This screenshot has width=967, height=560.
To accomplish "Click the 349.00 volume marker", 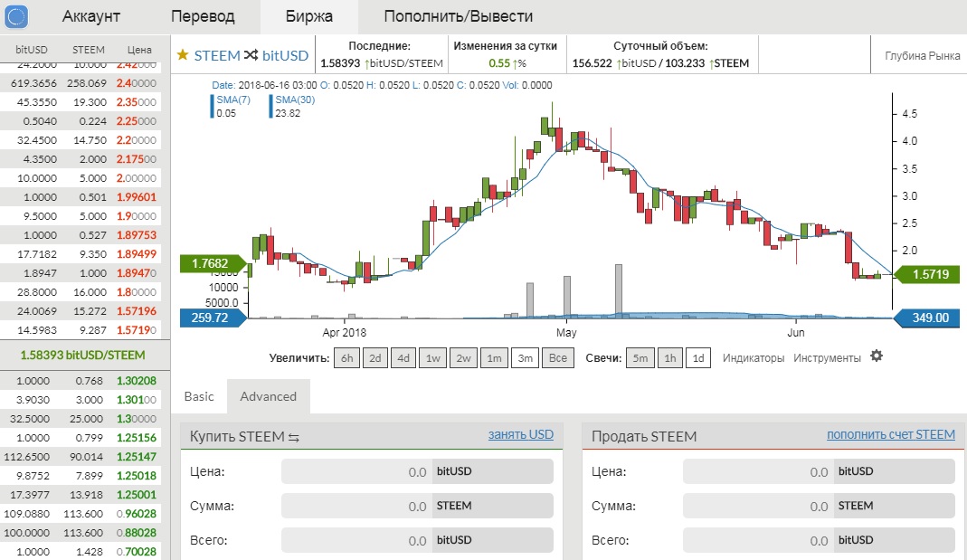I will pos(929,318).
